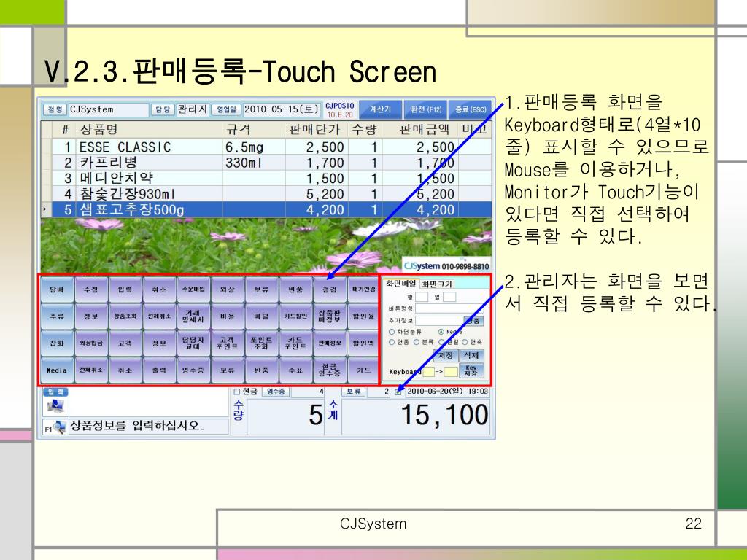Click the F1 product search magnifier icon

tap(60, 427)
